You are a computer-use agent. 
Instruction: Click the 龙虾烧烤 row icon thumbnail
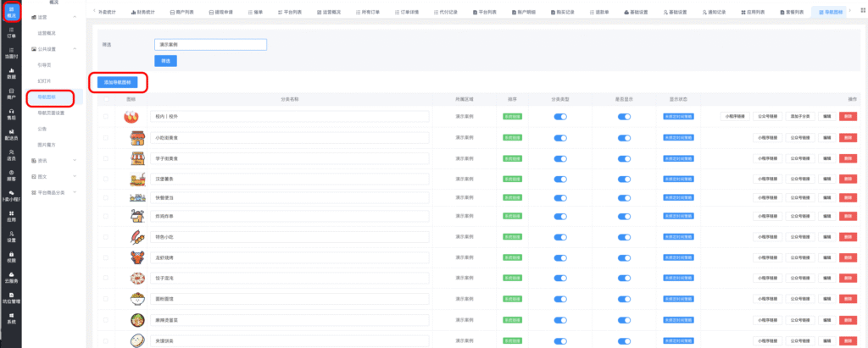[x=134, y=257]
